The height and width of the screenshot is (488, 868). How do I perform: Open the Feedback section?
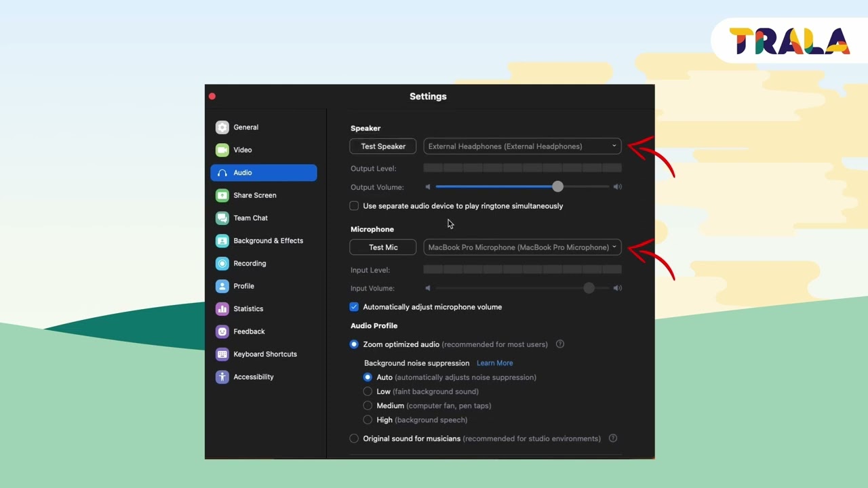coord(264,331)
